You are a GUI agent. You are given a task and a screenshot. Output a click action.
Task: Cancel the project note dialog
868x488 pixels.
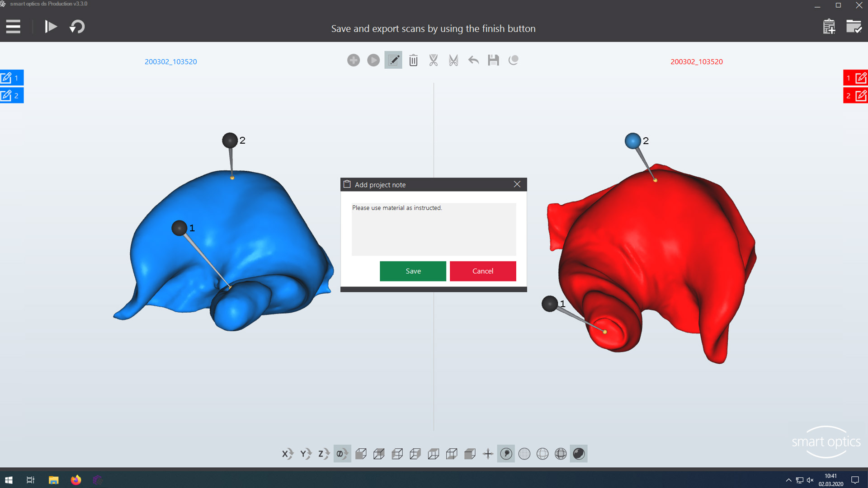point(483,271)
